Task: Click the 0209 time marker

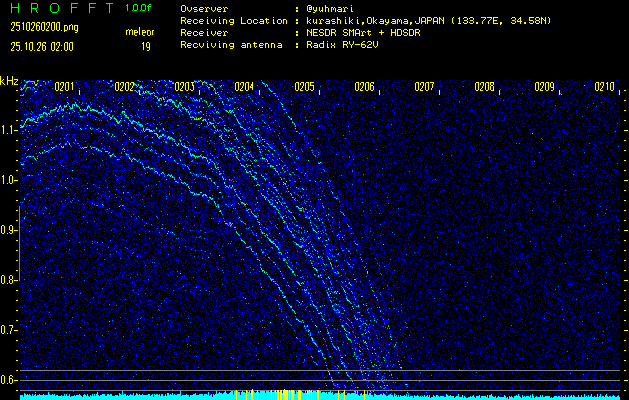Action: click(x=544, y=87)
